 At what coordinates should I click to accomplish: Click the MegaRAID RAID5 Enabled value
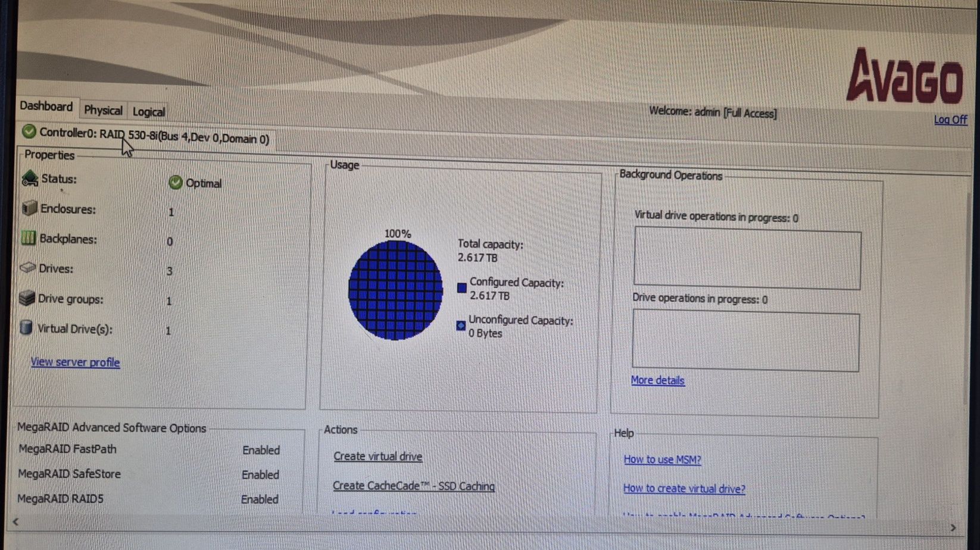point(260,499)
